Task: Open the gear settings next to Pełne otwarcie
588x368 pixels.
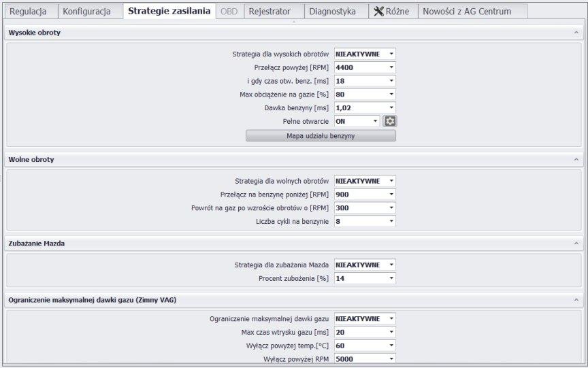Action: click(390, 121)
